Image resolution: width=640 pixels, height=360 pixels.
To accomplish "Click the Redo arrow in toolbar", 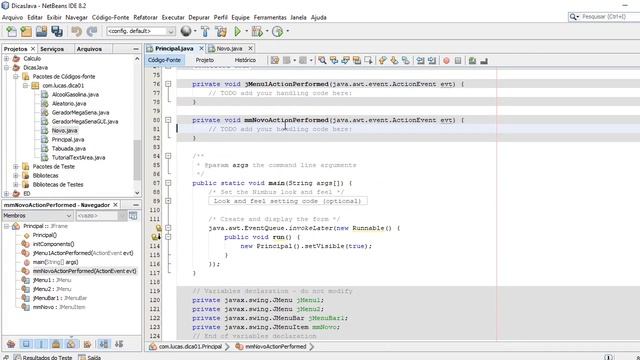I will click(x=92, y=31).
